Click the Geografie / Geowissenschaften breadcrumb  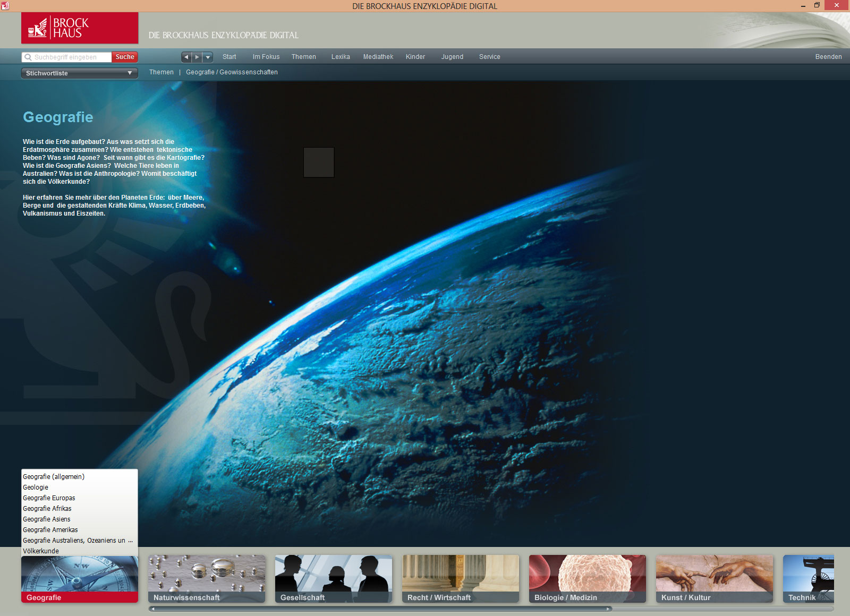[232, 72]
